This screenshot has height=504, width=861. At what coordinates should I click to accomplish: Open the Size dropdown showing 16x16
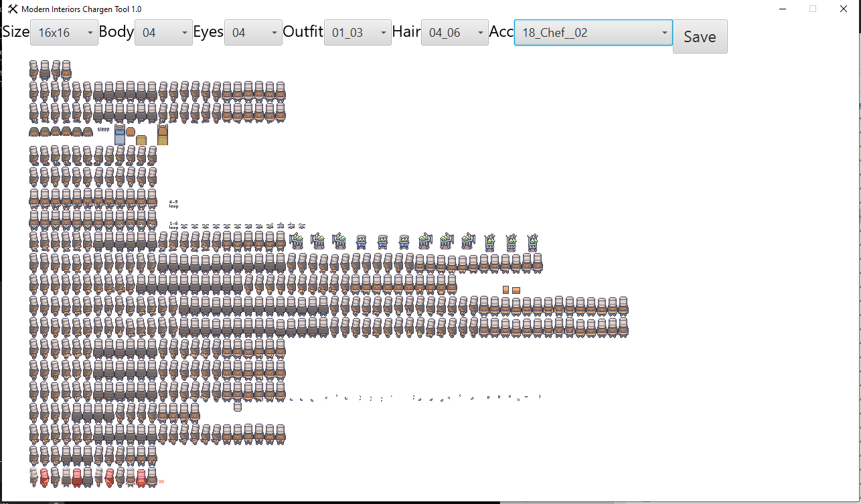tap(64, 33)
